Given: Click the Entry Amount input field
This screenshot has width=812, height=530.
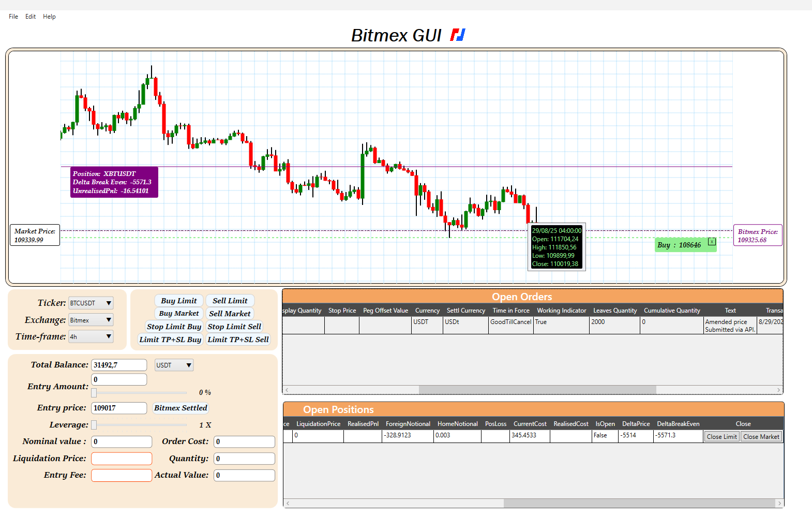Looking at the screenshot, I should [x=119, y=379].
